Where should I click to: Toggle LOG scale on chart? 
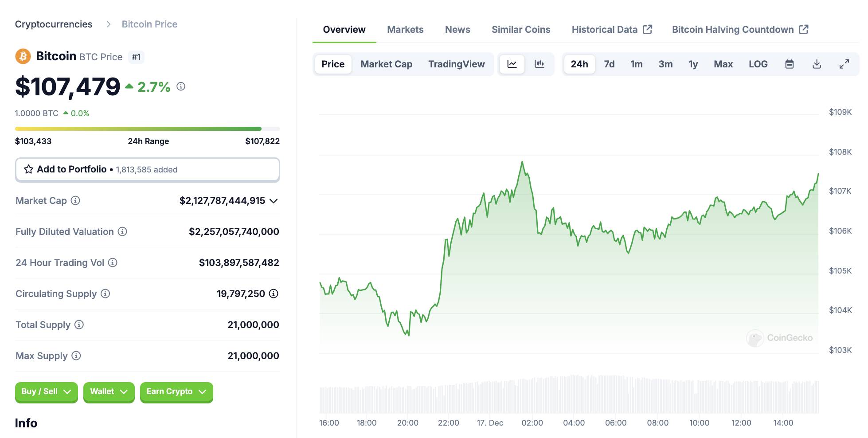758,64
